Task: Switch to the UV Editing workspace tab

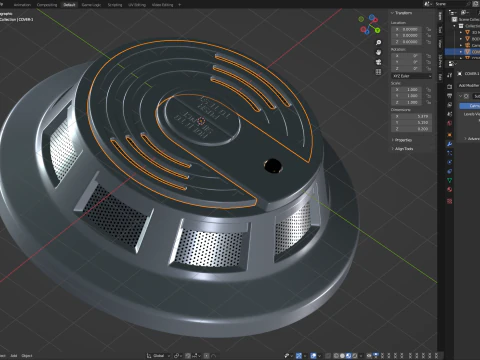Action: 137,5
